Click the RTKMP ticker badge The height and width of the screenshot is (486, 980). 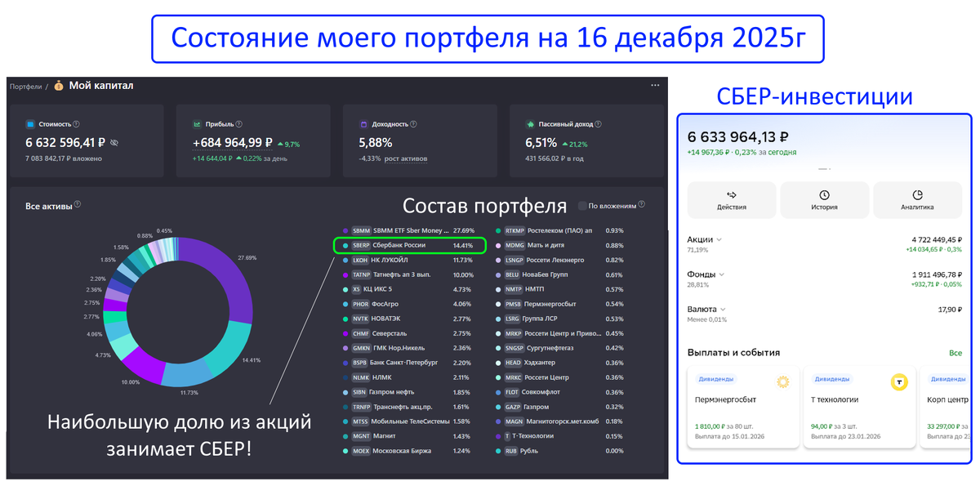point(514,231)
